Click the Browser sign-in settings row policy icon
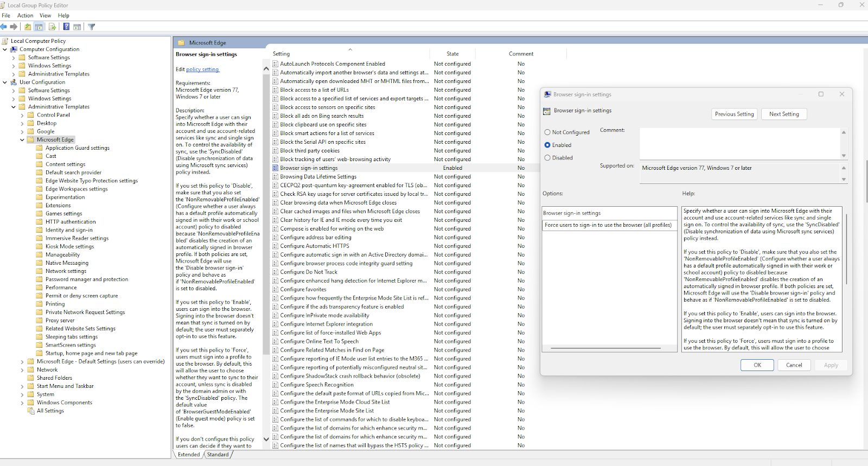The image size is (868, 466). point(276,168)
